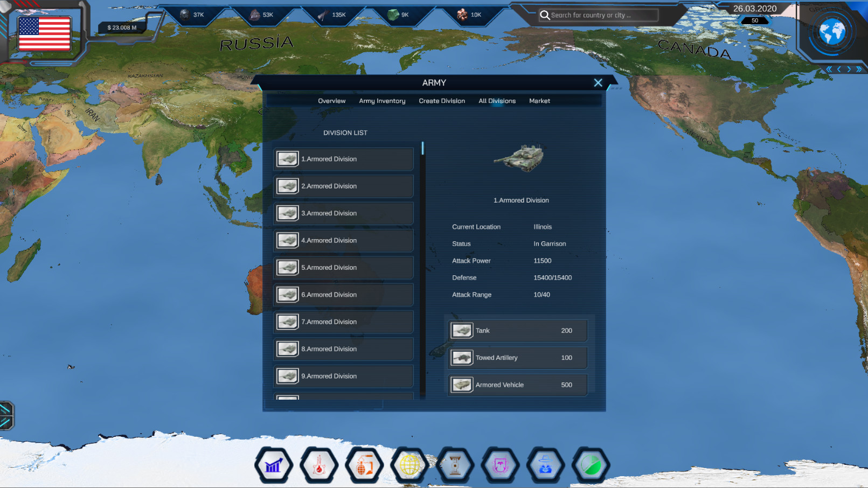
Task: Switch to the Market tab
Action: click(539, 101)
